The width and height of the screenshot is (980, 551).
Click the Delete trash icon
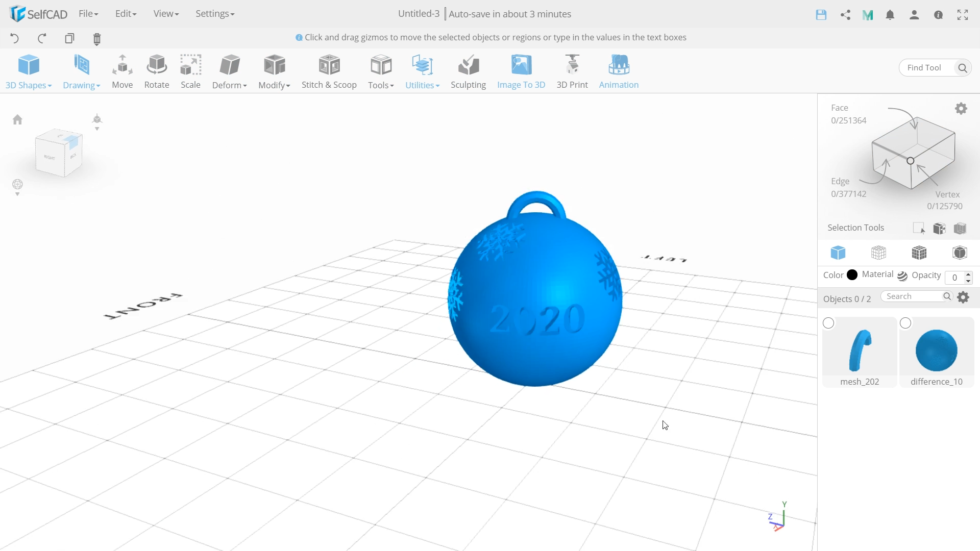(97, 39)
